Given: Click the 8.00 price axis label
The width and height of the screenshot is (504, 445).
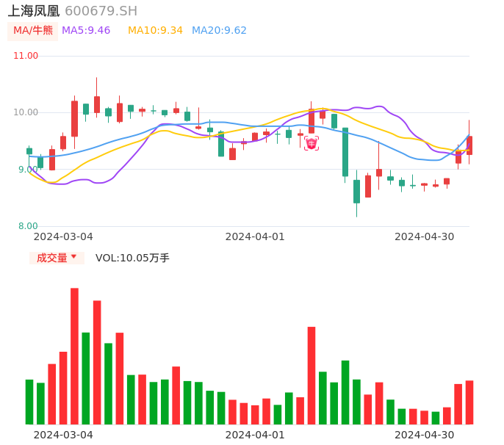Looking at the screenshot, I should point(28,226).
